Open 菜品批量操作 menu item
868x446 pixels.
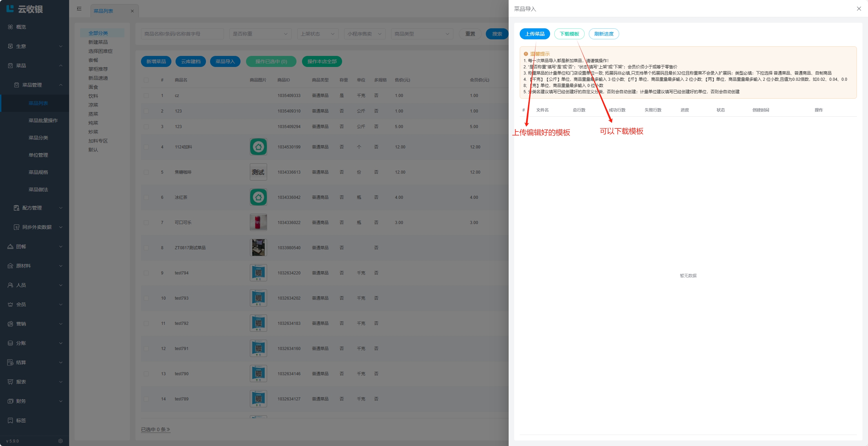tap(43, 120)
